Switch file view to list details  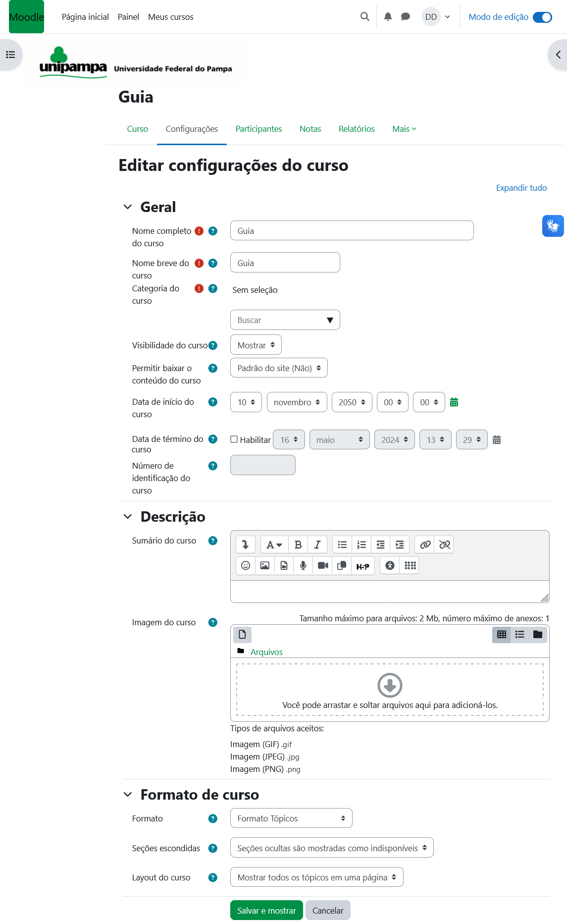pyautogui.click(x=519, y=635)
